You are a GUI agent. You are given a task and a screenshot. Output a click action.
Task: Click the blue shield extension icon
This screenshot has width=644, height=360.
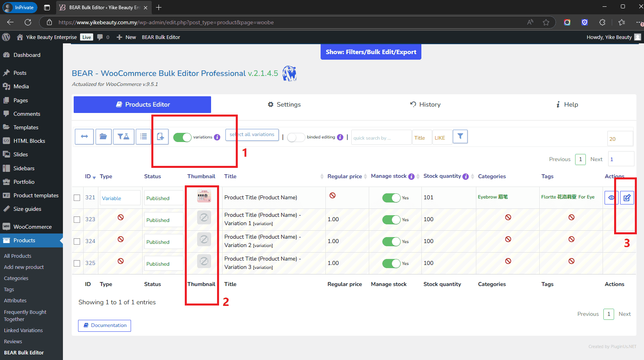[585, 22]
